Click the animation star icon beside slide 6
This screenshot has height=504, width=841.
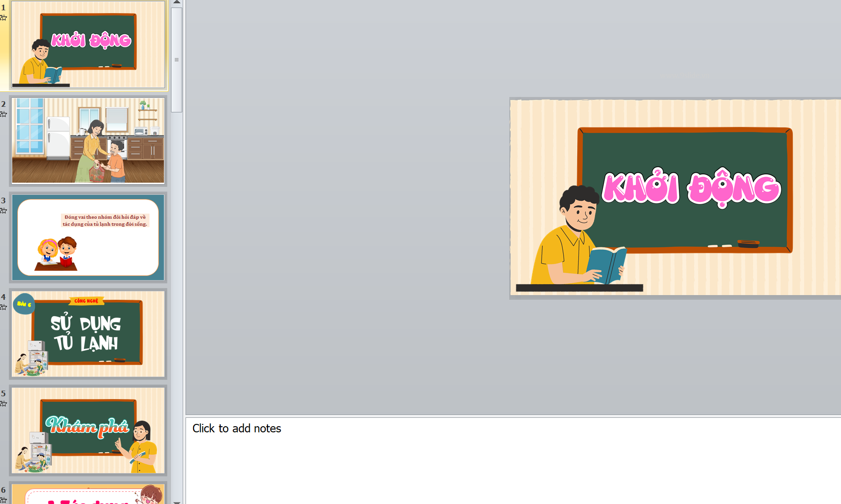pyautogui.click(x=3, y=500)
